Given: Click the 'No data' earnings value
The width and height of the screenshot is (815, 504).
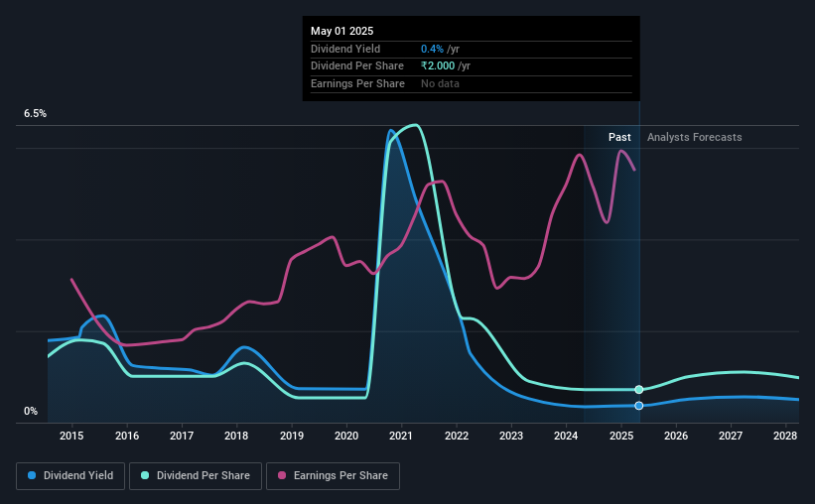Looking at the screenshot, I should click(x=440, y=83).
